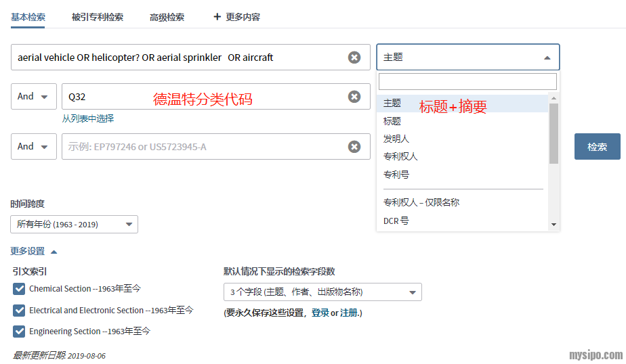Image resolution: width=626 pixels, height=364 pixels.
Task: Switch to 高级检索 tab
Action: pyautogui.click(x=167, y=17)
